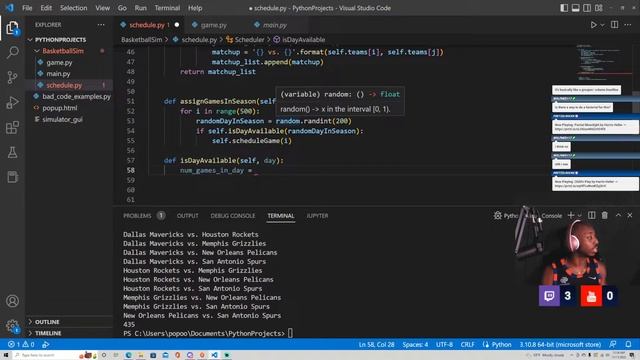640x360 pixels.
Task: Open editor More Actions ellipsis
Action: click(628, 25)
